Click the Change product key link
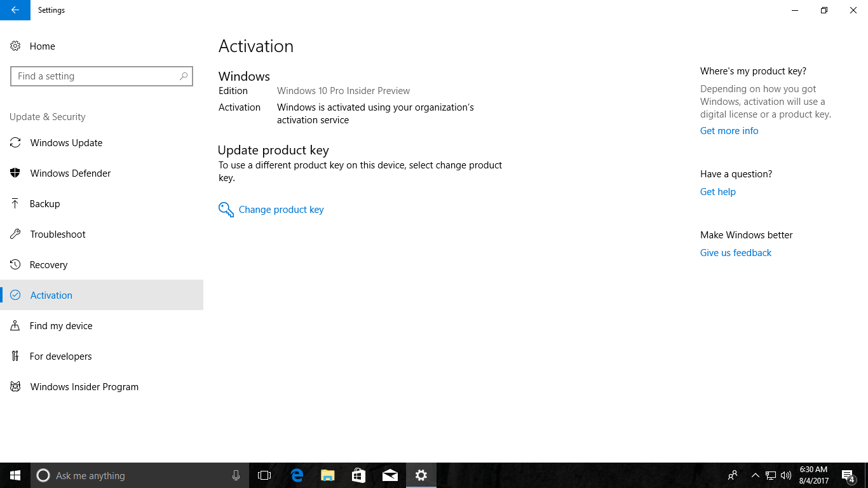Image resolution: width=868 pixels, height=488 pixels. [281, 210]
